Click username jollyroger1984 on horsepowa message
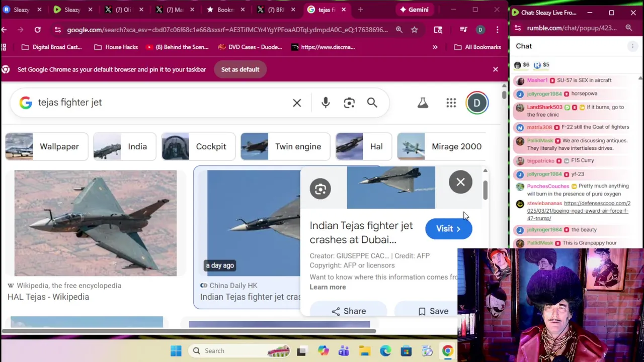 [x=544, y=94]
